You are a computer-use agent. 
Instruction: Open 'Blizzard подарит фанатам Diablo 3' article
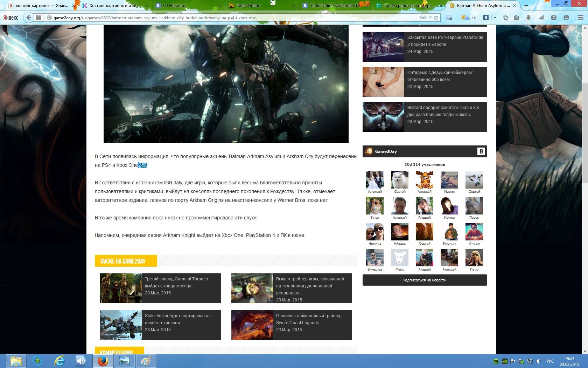(443, 111)
